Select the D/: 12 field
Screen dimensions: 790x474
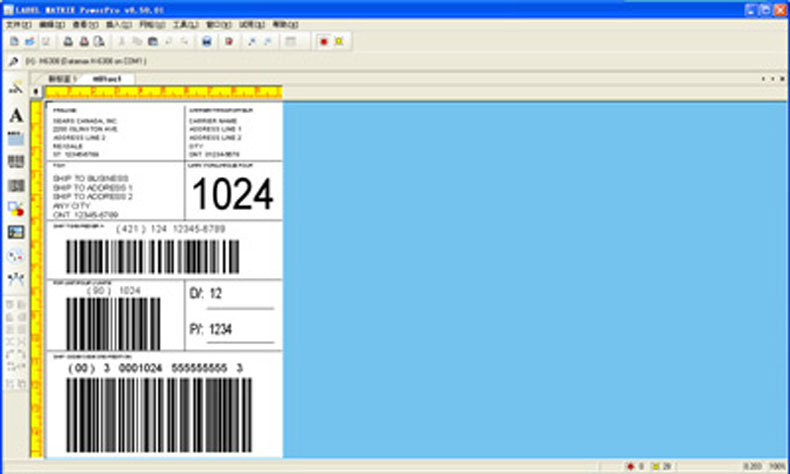(206, 293)
